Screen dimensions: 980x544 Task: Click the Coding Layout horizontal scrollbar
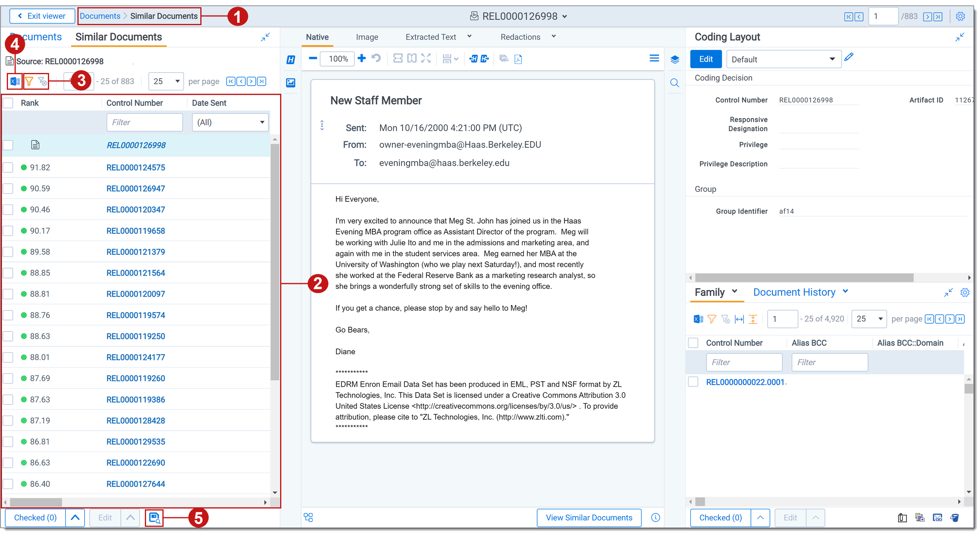[x=804, y=278]
